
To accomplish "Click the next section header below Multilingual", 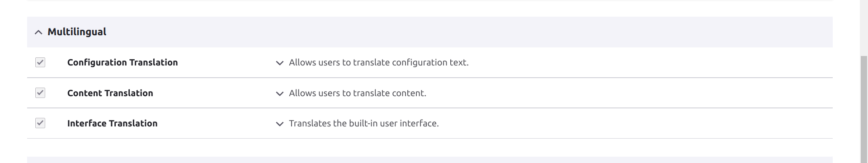I will tap(430, 160).
